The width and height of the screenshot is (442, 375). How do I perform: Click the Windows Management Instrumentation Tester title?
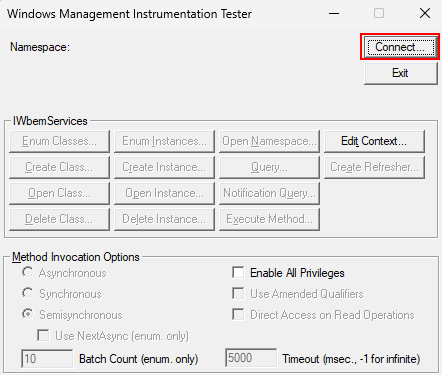129,14
